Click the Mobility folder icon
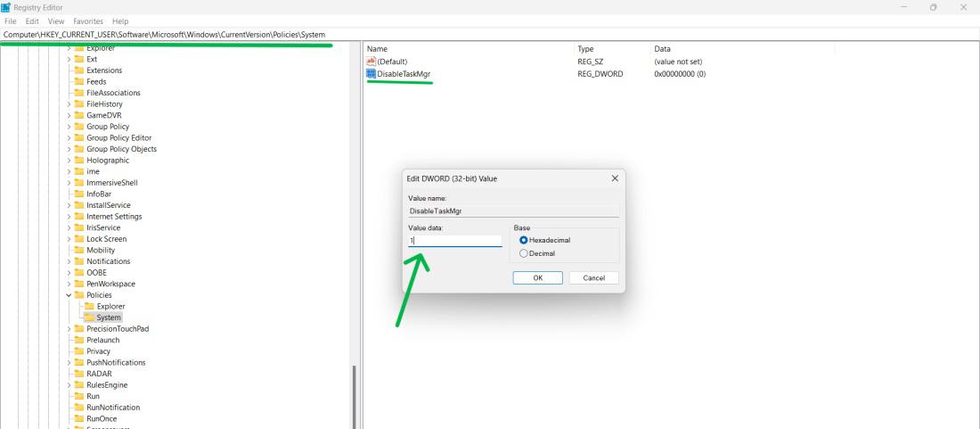 pos(78,251)
